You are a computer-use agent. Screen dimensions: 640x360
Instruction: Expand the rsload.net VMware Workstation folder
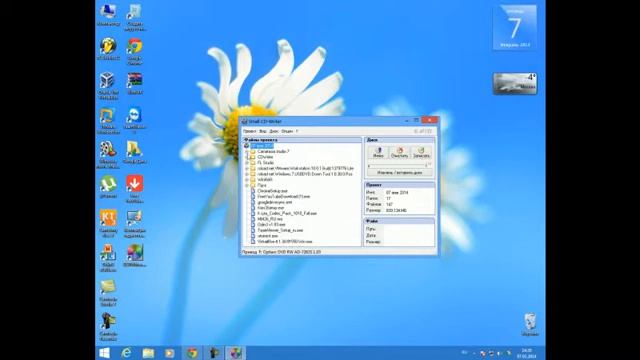247,169
